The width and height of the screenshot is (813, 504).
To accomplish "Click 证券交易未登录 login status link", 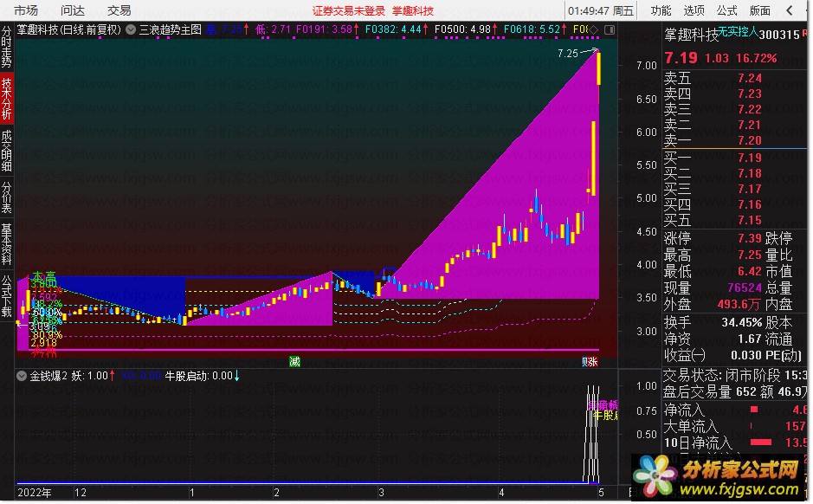I will click(x=349, y=11).
